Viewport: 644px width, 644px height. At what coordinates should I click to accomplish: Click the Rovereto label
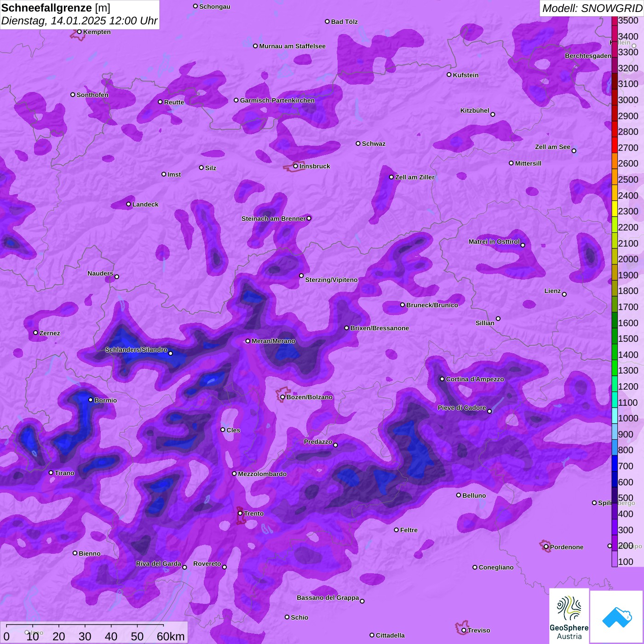(x=207, y=563)
